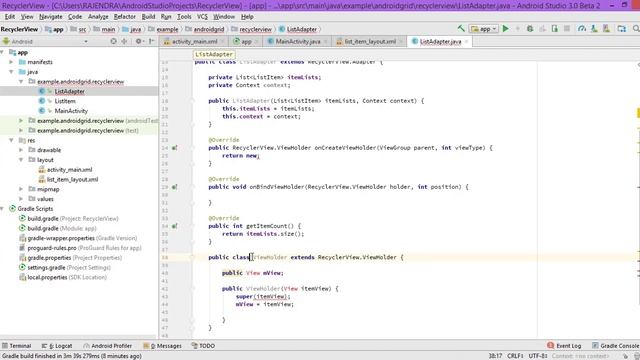Open the Gradle Console panel
640x360 pixels.
tap(616, 346)
